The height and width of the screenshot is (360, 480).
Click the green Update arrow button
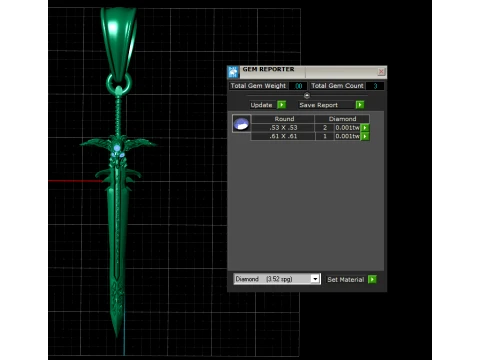(x=282, y=105)
